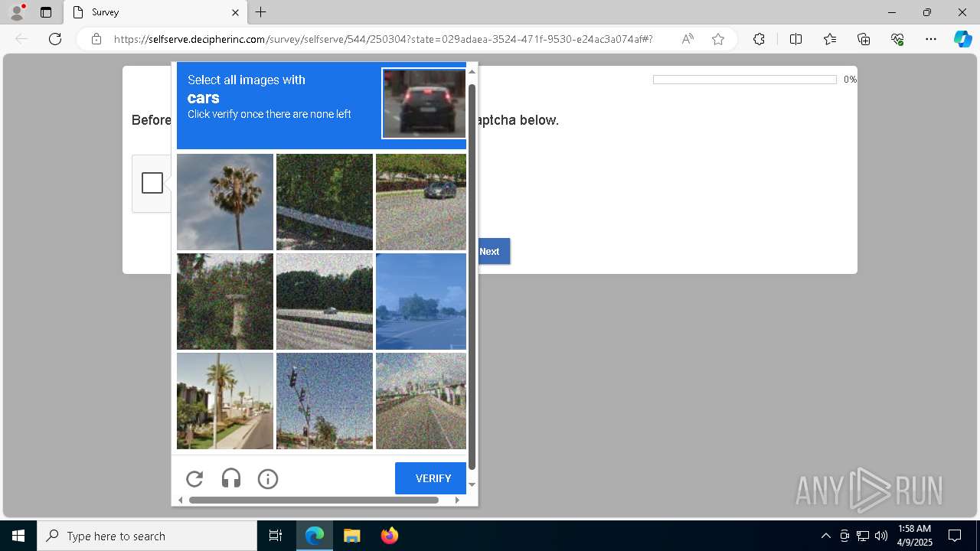This screenshot has height=551, width=980.
Task: Select the tile with a distant car on highway
Action: [325, 302]
